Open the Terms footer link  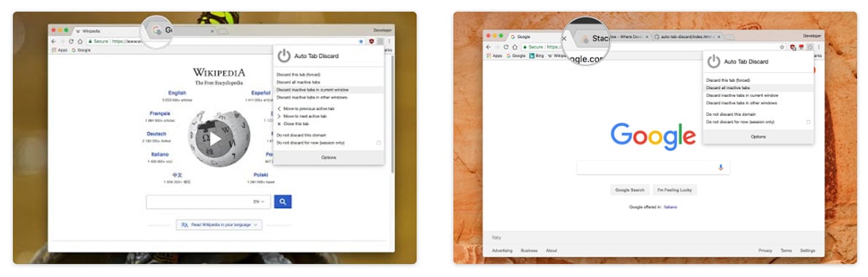(x=786, y=251)
